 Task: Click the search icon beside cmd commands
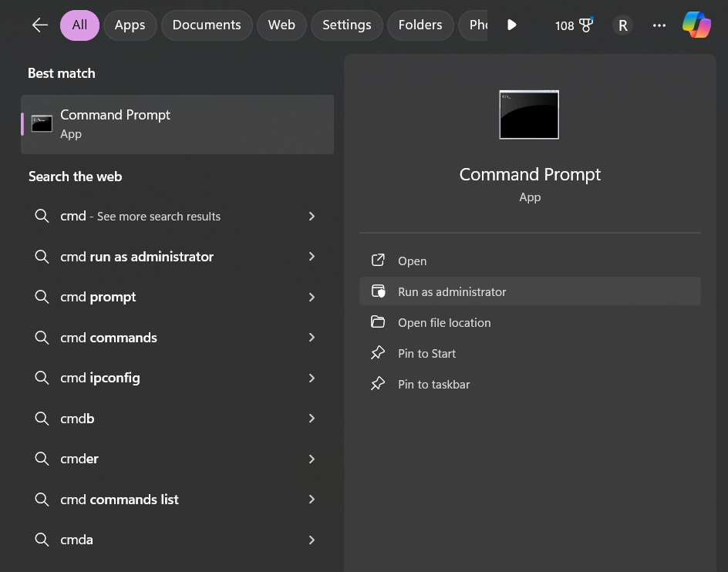pos(42,338)
